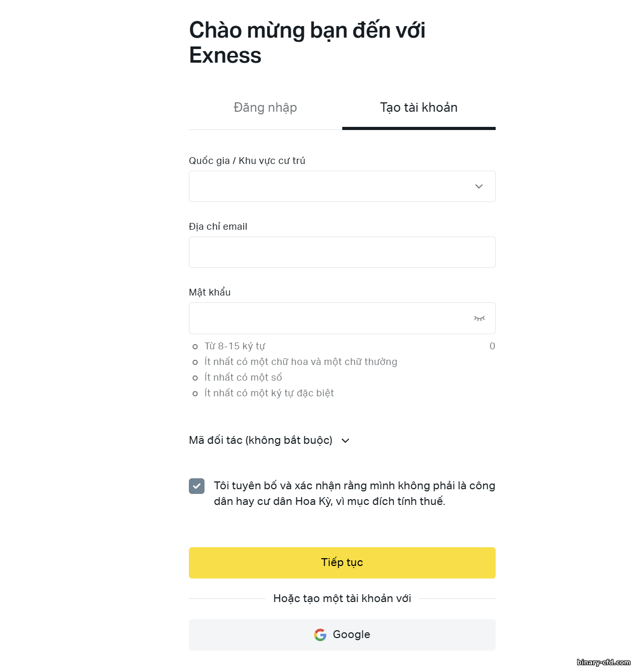Viewport: 636px width, 672px height.
Task: Click bullet beside the uppercase and lowercase letter rule
Action: click(195, 362)
